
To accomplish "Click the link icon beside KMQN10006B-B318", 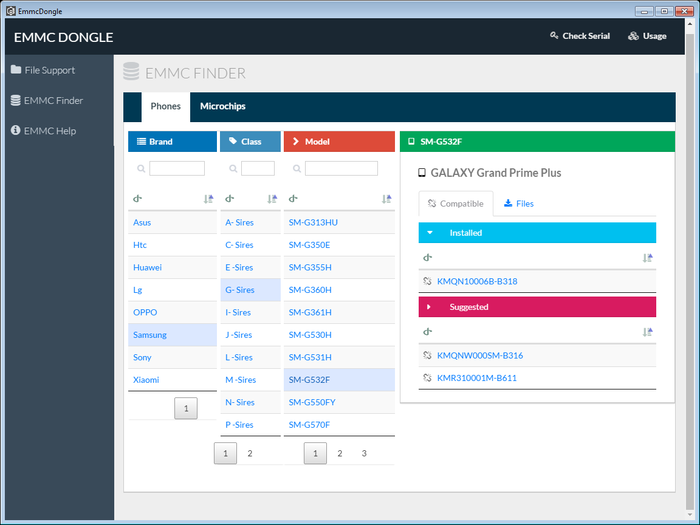I will point(428,282).
